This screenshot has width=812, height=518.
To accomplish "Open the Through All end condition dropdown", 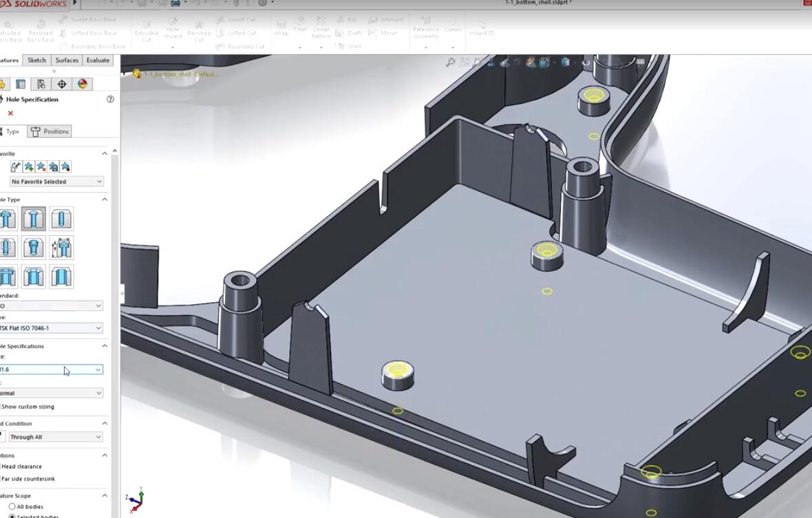I will tap(56, 438).
